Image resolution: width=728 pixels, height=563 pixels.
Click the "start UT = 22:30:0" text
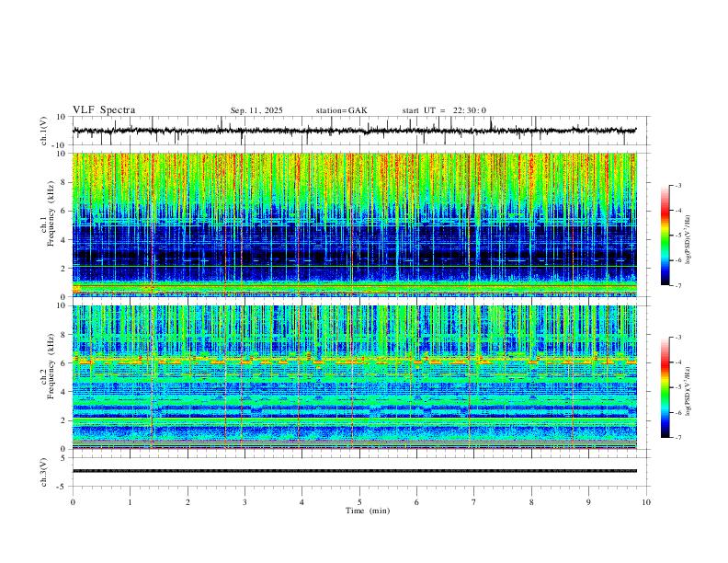pos(444,110)
